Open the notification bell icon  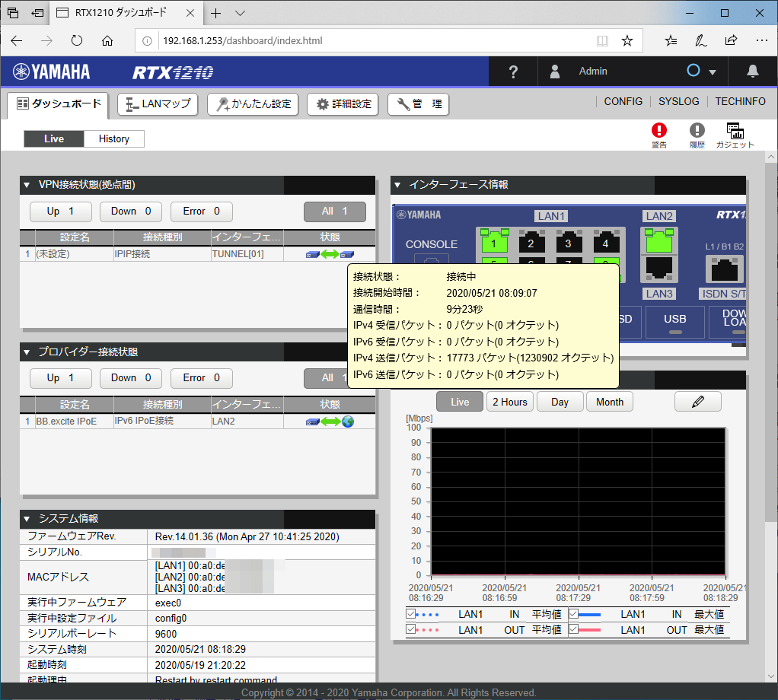point(752,72)
